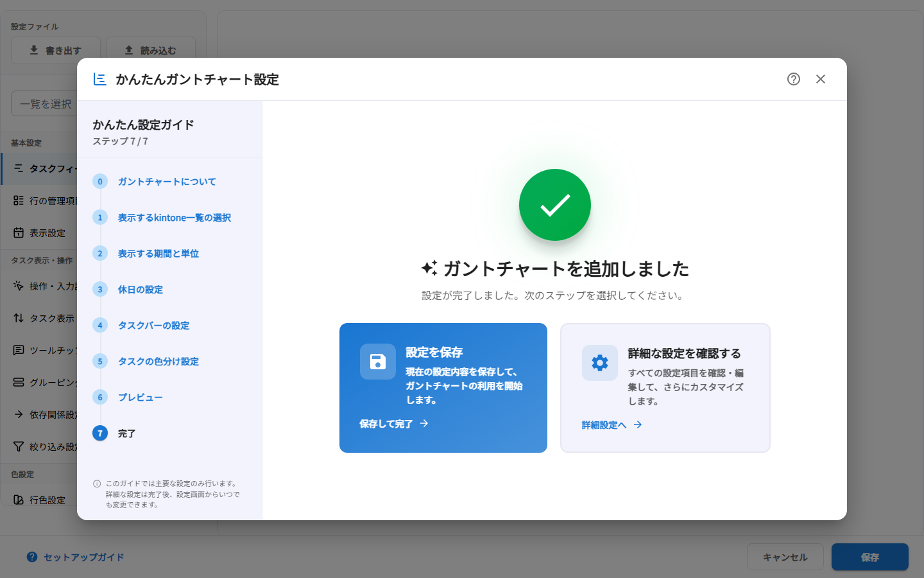
Task: Go to プレビュー step
Action: click(141, 398)
